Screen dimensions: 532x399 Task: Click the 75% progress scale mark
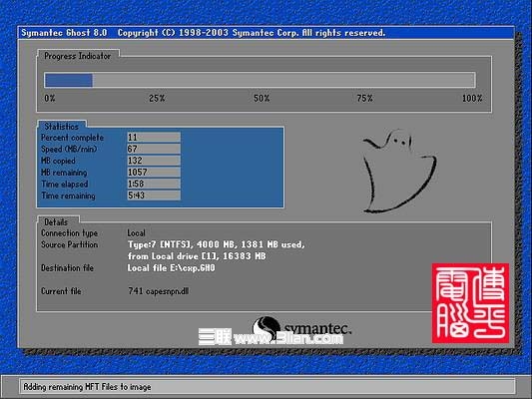364,99
